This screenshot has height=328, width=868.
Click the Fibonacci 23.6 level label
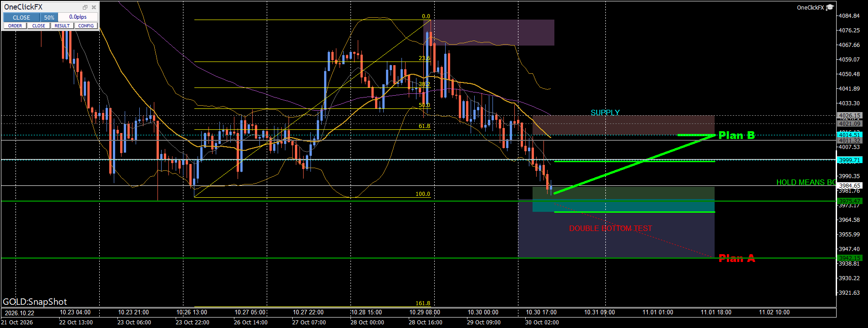[x=424, y=58]
